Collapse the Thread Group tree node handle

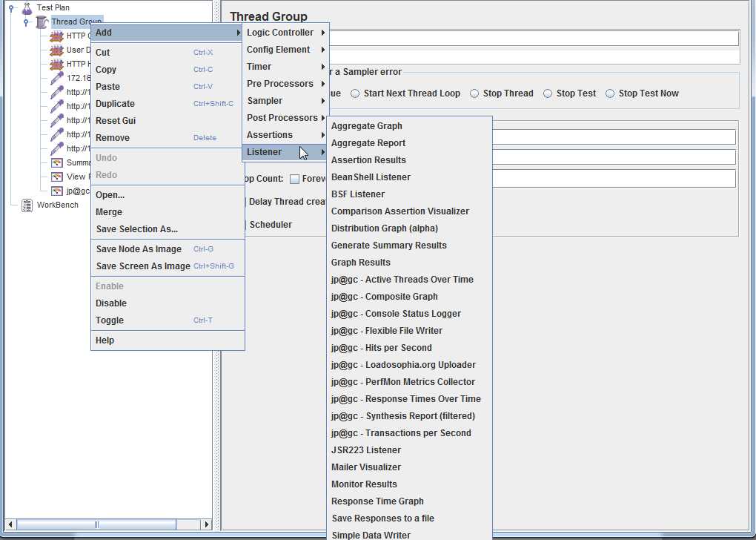coord(26,22)
